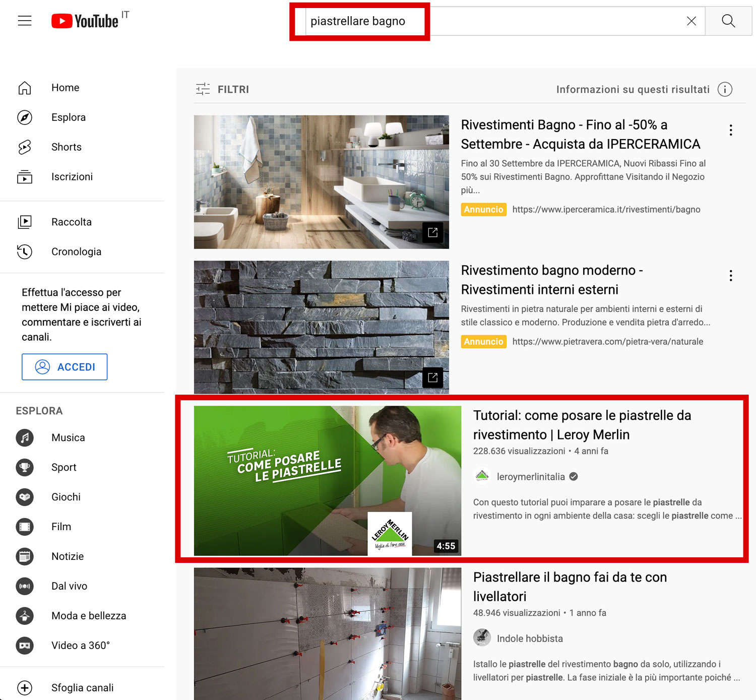
Task: Open Iscrizioni subscriptions icon
Action: [x=25, y=177]
